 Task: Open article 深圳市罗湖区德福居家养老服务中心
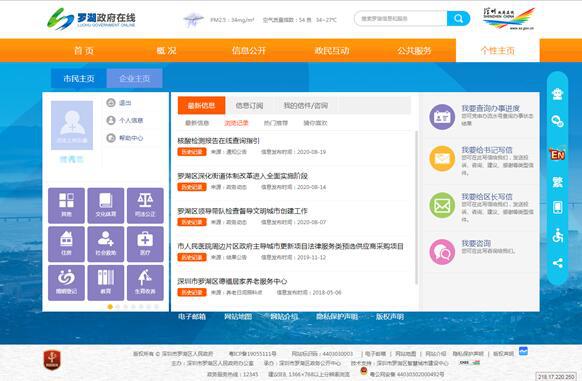tap(232, 281)
